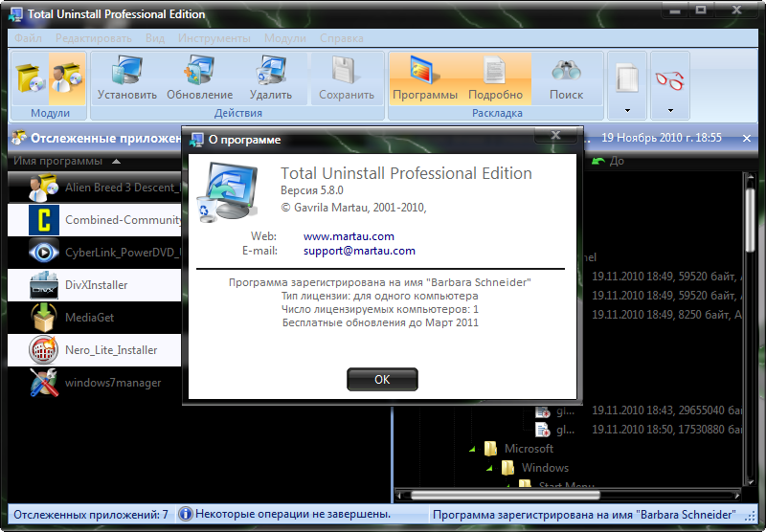Select the Combined-Community program icon
The image size is (766, 532).
43,220
